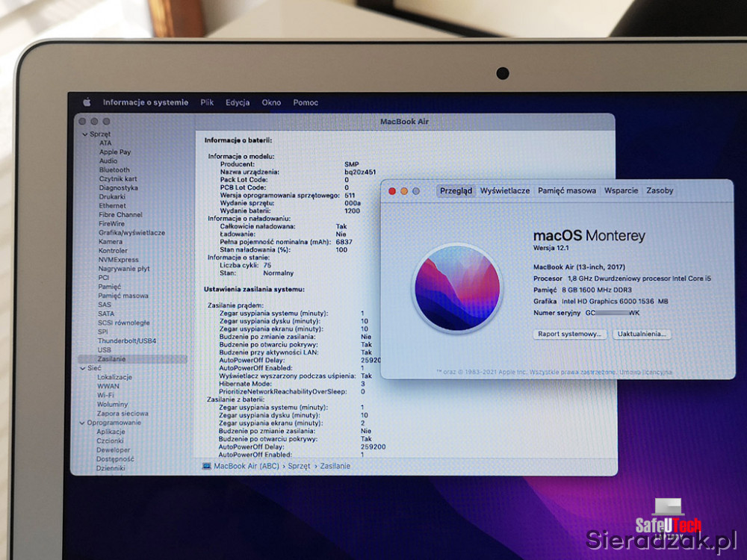Open the Apple menu icon

(87, 102)
